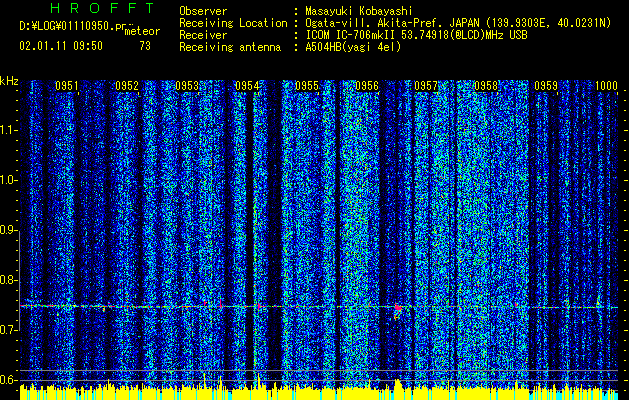Click the 1000 time marker
This screenshot has height=400, width=629.
pos(606,85)
